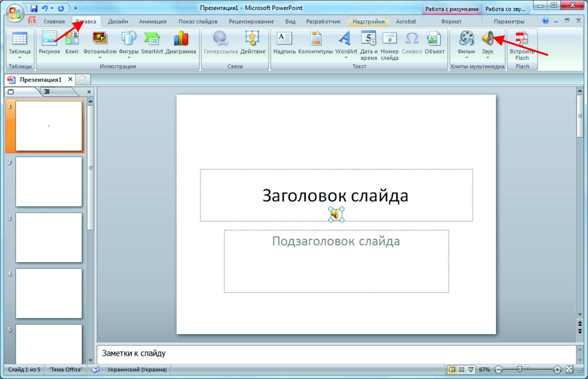Click zoom percentage 67% button
The width and height of the screenshot is (588, 379).
pos(484,369)
